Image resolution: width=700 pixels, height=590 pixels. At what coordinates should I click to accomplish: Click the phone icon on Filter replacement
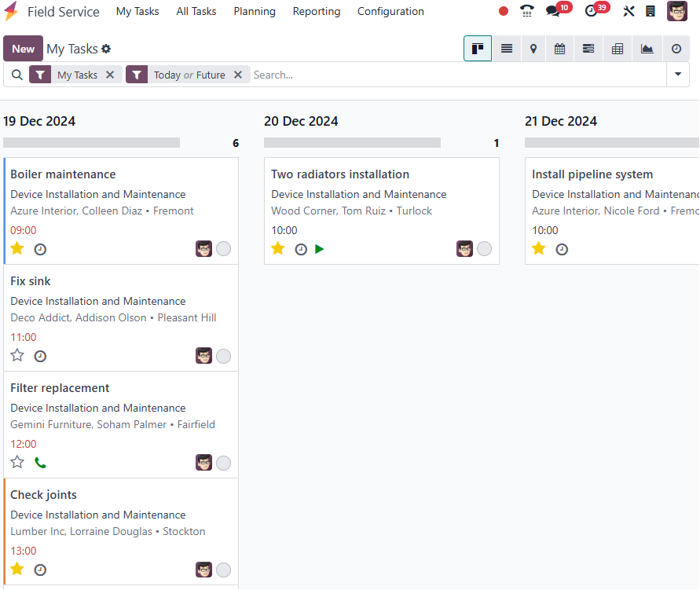40,463
